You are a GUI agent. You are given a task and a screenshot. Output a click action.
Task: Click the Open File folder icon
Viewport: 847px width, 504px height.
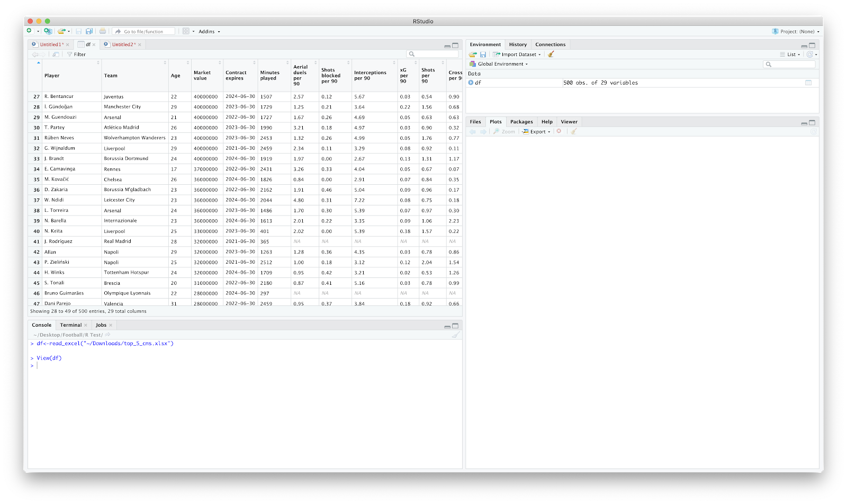pos(61,31)
